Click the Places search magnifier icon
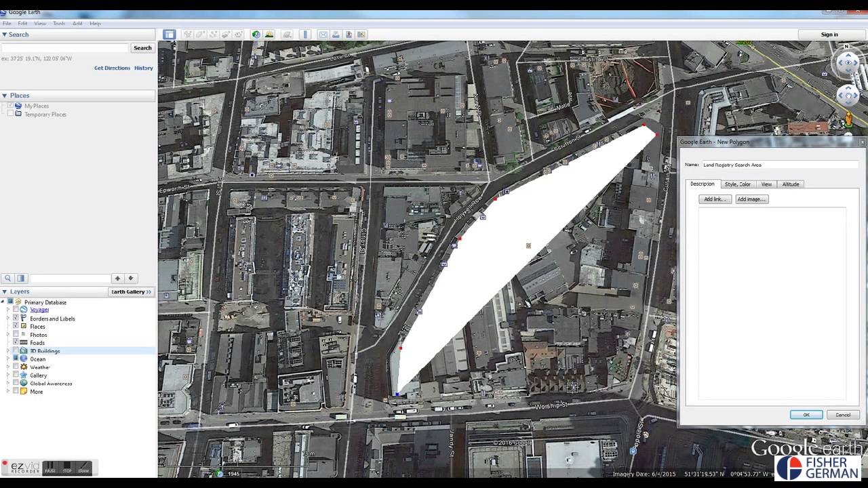This screenshot has height=488, width=868. click(x=7, y=278)
